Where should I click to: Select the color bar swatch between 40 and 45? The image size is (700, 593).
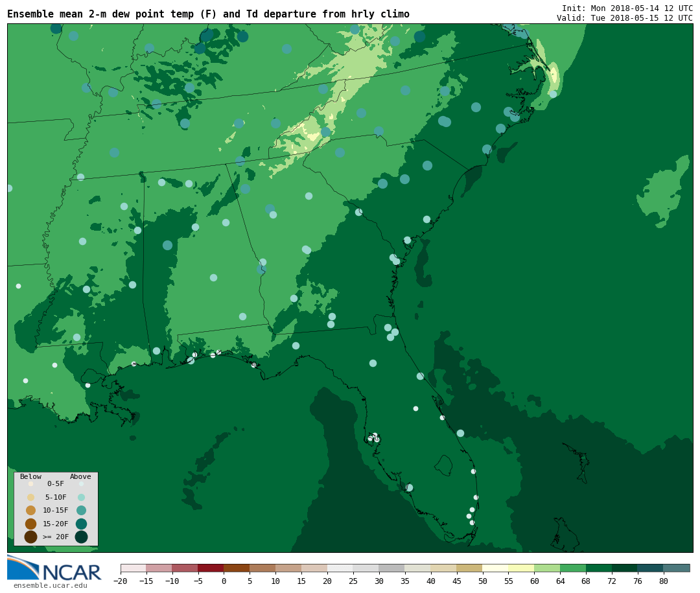(444, 568)
